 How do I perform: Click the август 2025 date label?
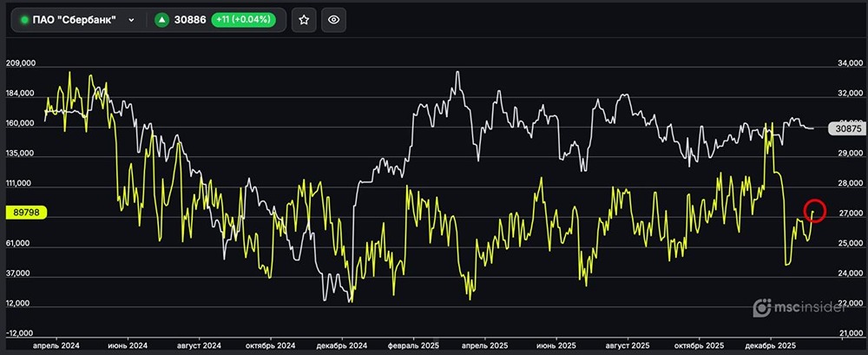[628, 345]
